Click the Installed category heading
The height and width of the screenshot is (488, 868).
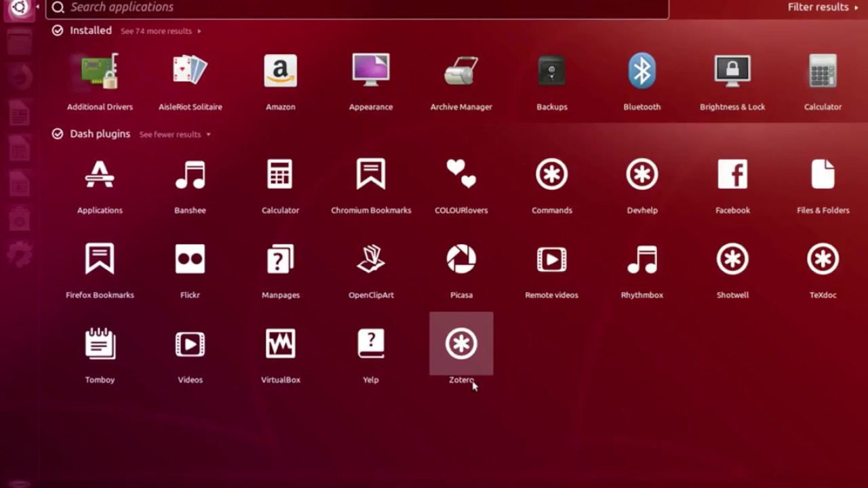click(91, 30)
